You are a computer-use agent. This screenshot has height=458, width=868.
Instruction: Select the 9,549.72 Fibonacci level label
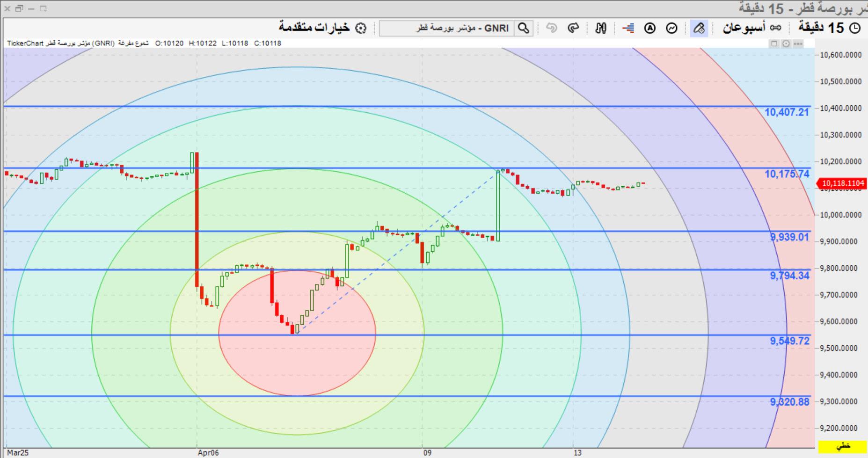[789, 341]
